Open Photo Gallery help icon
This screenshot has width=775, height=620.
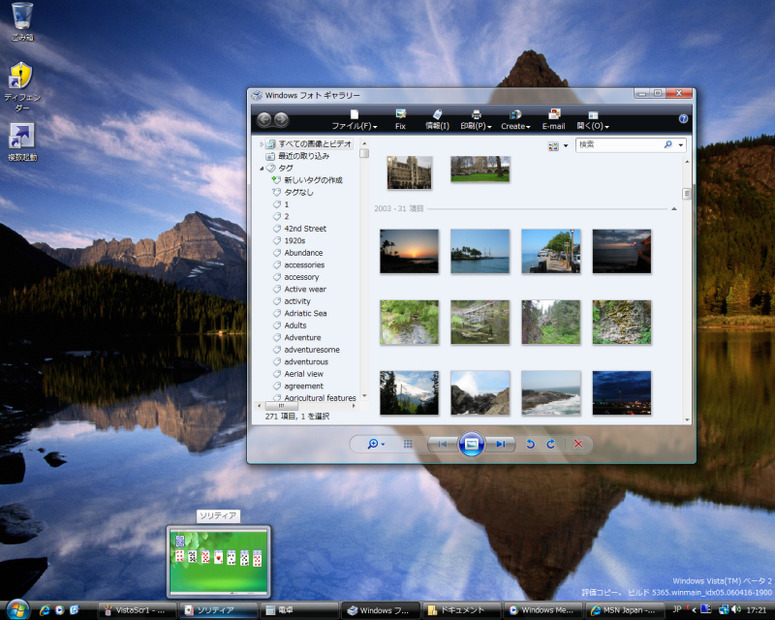pyautogui.click(x=683, y=119)
